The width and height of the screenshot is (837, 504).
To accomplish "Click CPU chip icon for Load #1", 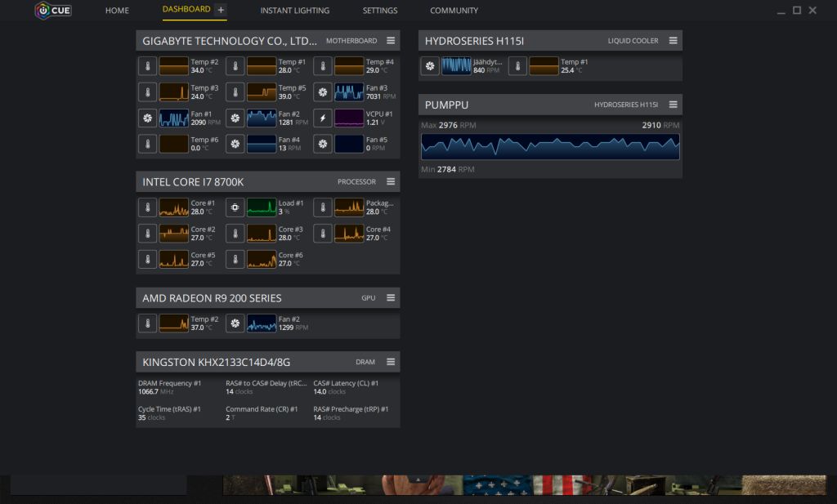I will (235, 207).
